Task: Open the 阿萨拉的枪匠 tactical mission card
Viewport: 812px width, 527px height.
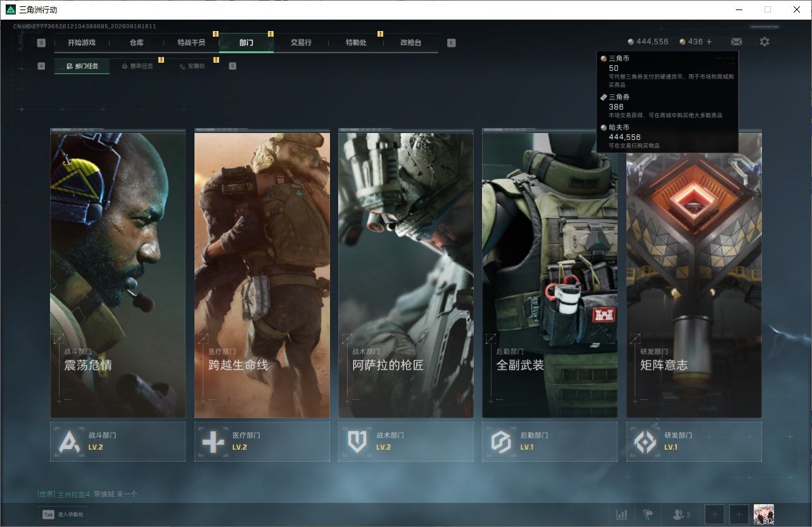Action: (x=406, y=274)
